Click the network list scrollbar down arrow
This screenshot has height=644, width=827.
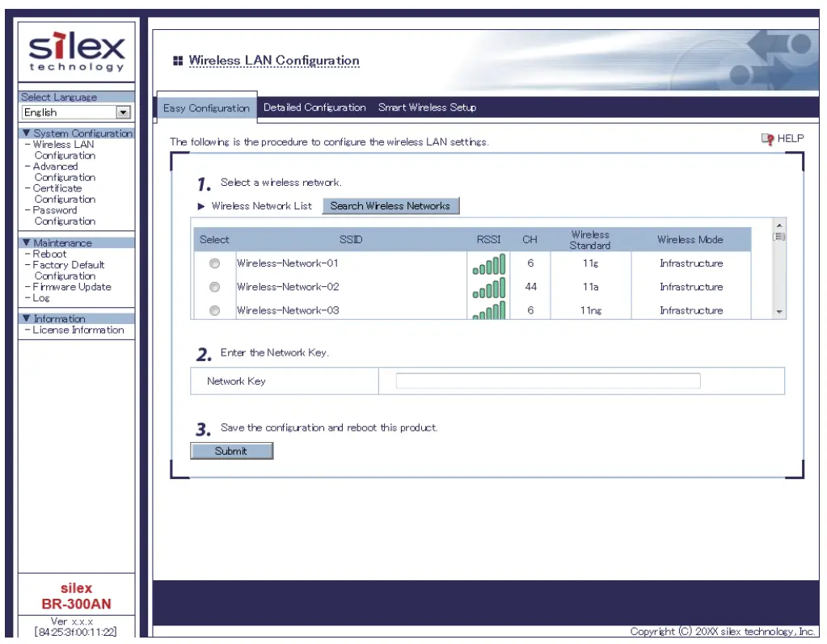(779, 312)
